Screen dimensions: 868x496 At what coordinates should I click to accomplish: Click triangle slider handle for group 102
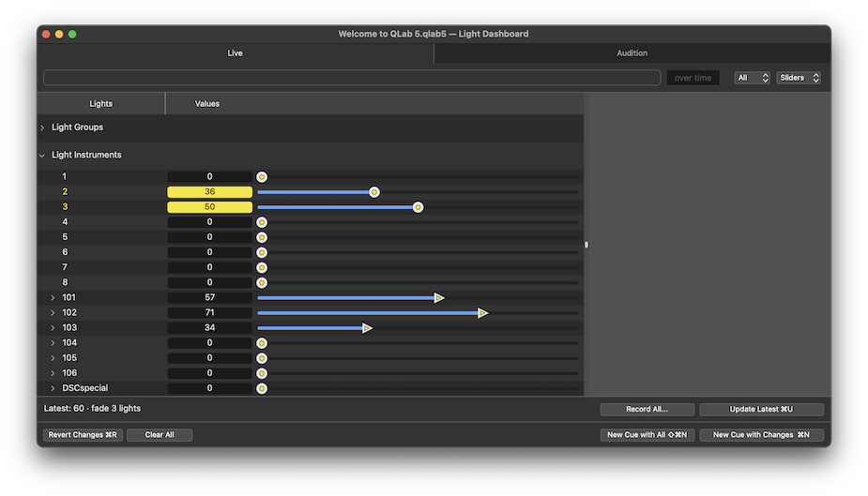click(x=482, y=312)
